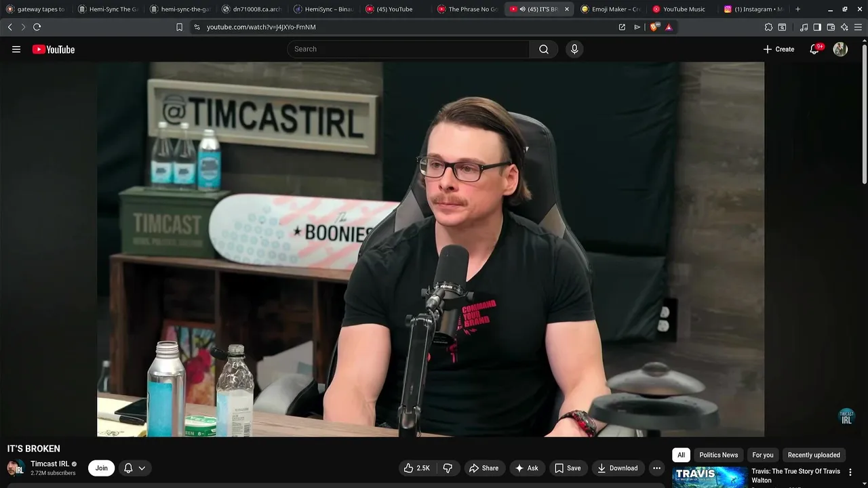This screenshot has height=488, width=868.
Task: Switch to The Phrase No Go tab
Action: coord(468,9)
